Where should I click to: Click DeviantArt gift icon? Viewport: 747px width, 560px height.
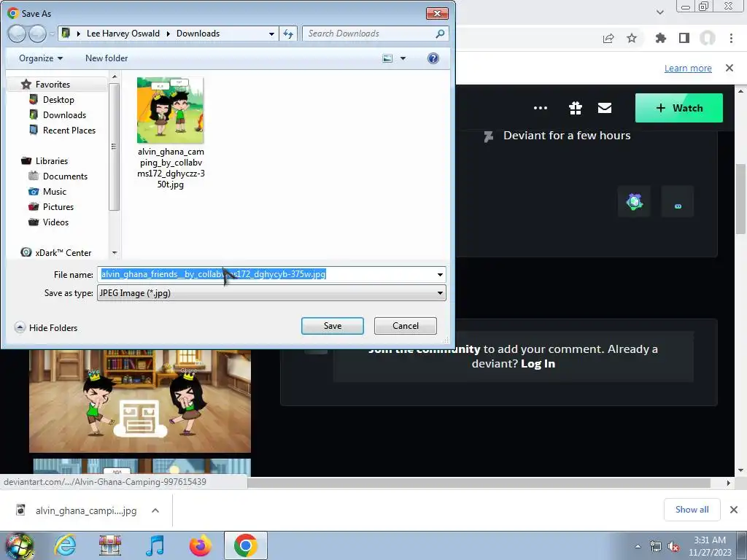(x=576, y=108)
